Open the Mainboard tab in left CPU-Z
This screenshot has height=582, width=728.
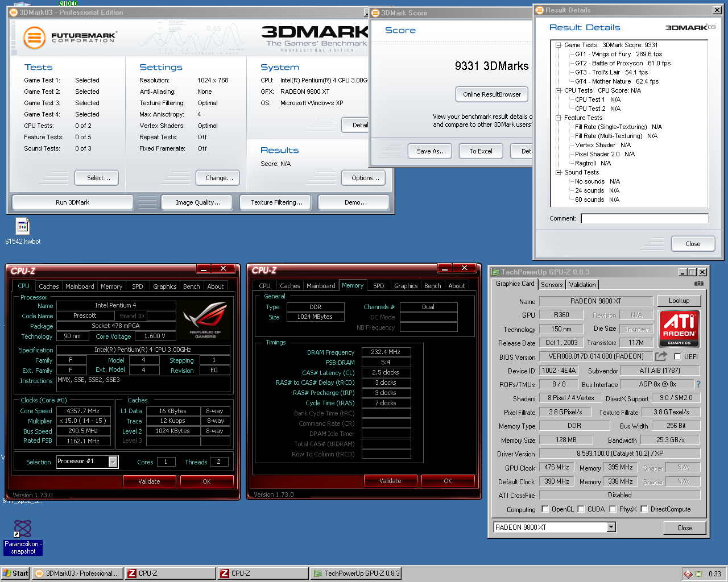pos(80,286)
